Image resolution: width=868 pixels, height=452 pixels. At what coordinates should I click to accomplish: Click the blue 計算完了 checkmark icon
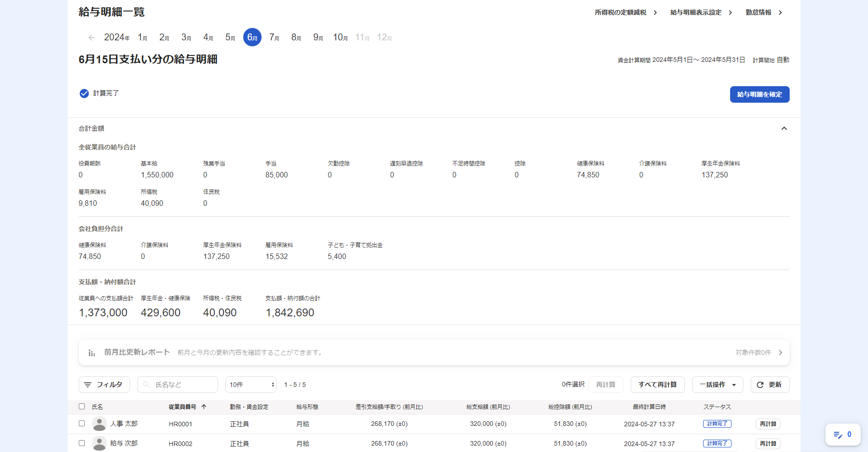coord(84,93)
